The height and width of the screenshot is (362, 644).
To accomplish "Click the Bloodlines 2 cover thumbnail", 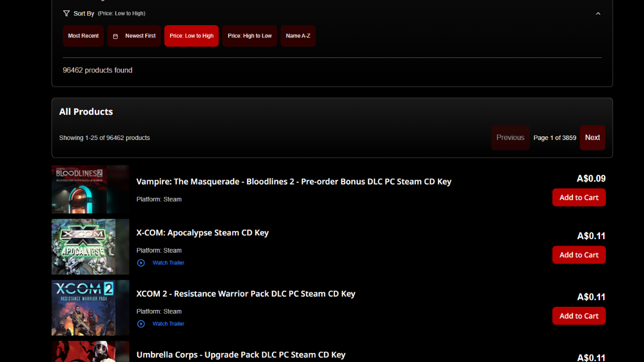I will tap(90, 189).
